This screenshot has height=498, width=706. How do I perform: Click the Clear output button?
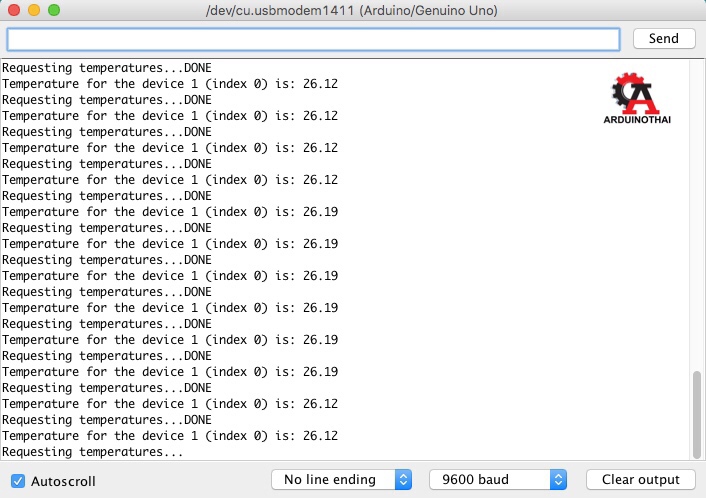641,480
